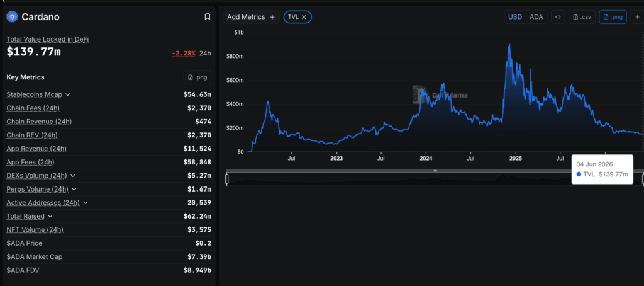Screen dimensions: 644x286
Task: Click the $ADA Price value $0.2
Action: point(203,243)
